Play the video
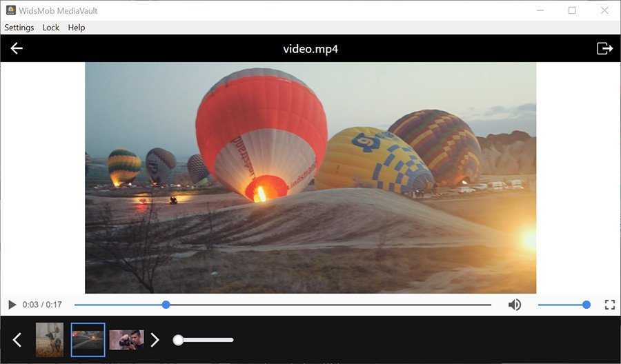Image resolution: width=621 pixels, height=364 pixels. [x=12, y=305]
